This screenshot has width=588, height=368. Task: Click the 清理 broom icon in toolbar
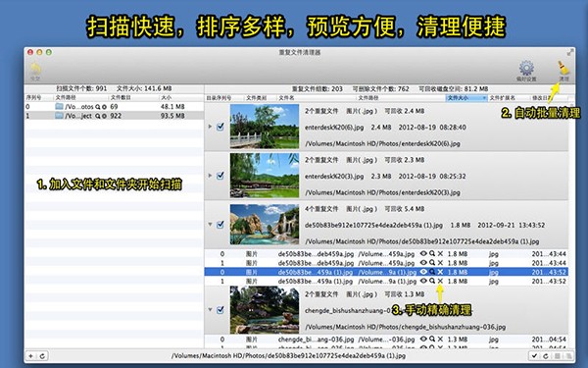pos(563,69)
